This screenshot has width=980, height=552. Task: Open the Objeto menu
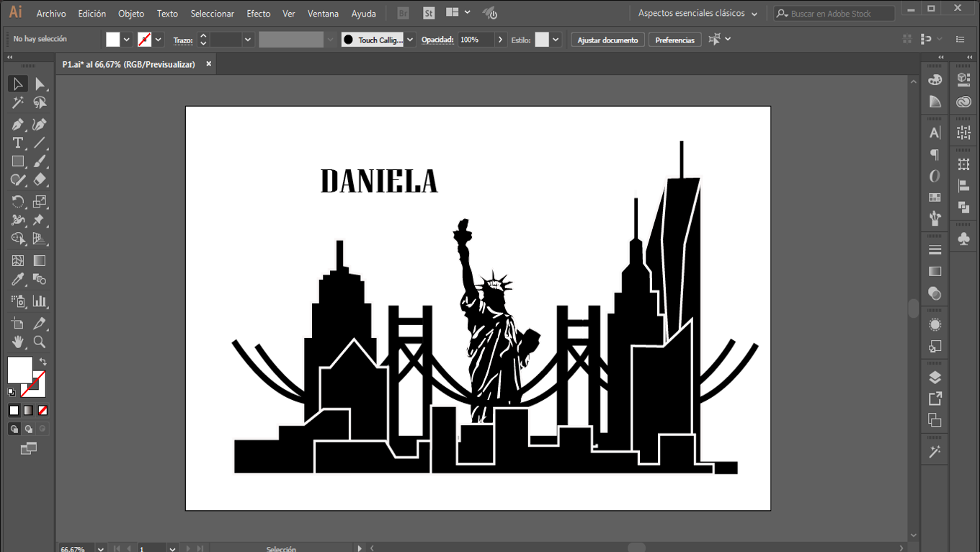[131, 14]
